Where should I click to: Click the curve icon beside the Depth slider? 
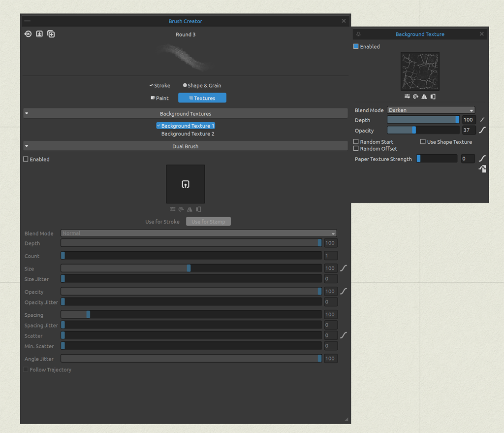pyautogui.click(x=482, y=119)
